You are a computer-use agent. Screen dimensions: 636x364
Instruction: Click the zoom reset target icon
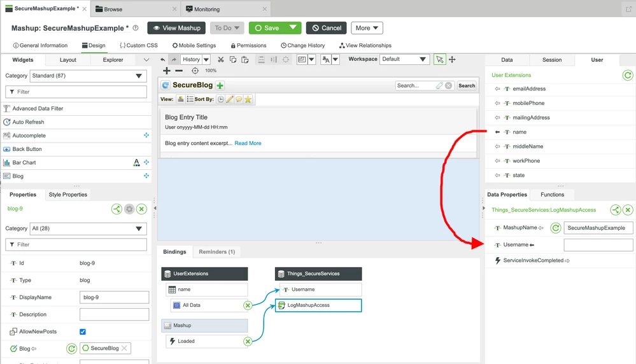[x=195, y=71]
